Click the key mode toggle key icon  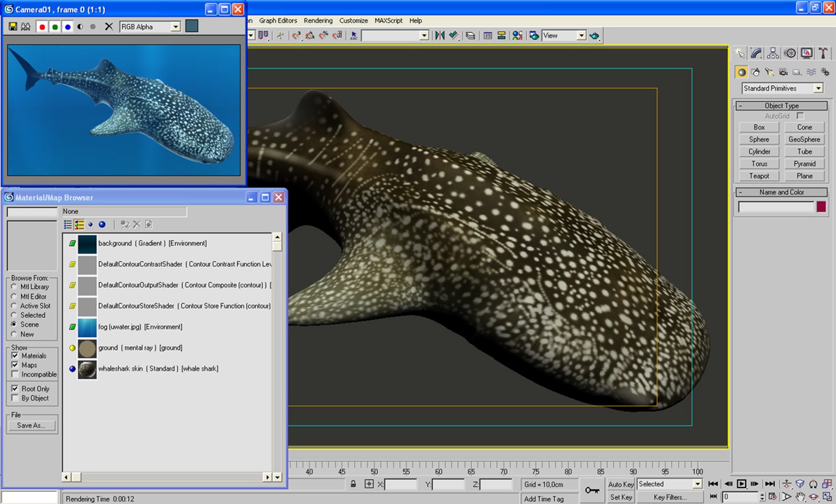pos(592,490)
